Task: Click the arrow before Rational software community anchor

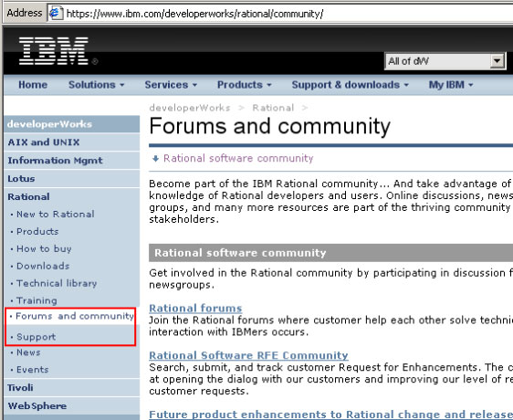Action: click(155, 159)
